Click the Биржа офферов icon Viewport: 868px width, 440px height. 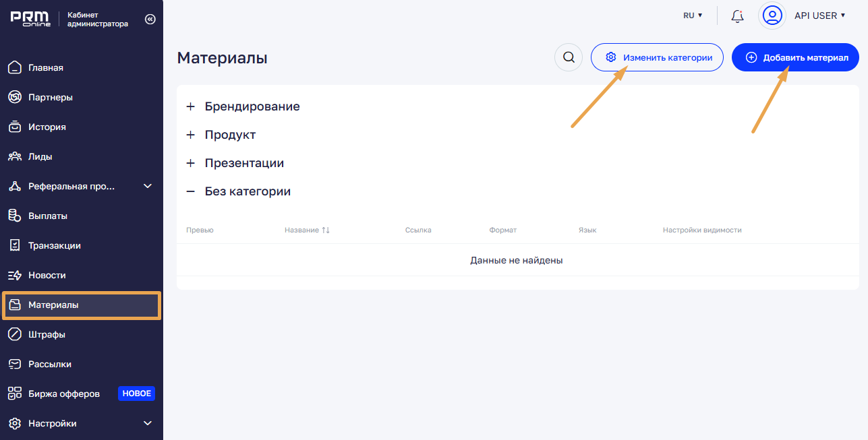(x=15, y=394)
